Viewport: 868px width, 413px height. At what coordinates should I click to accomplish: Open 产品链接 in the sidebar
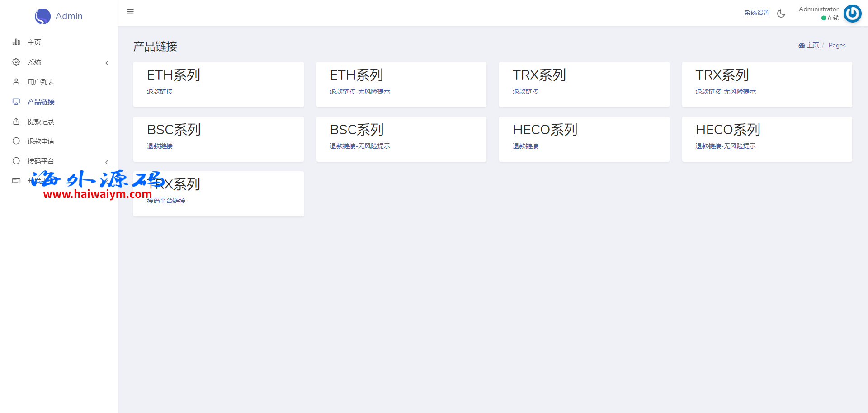point(41,102)
